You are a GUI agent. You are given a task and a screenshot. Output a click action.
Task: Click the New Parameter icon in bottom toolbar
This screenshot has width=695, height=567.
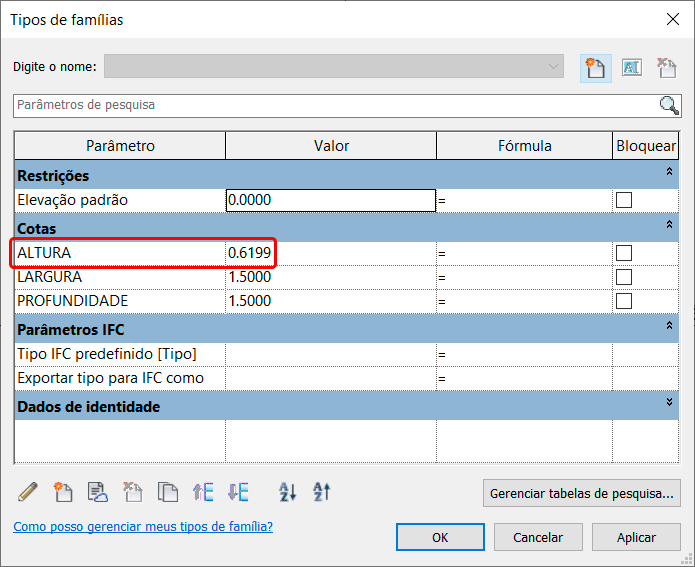(x=63, y=491)
